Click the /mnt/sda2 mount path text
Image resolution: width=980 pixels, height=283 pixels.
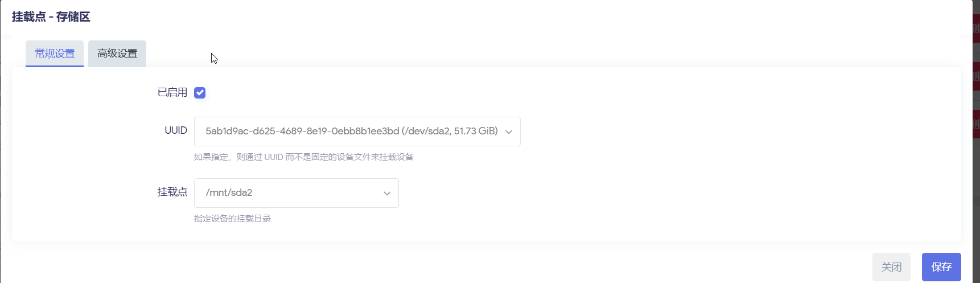click(229, 192)
